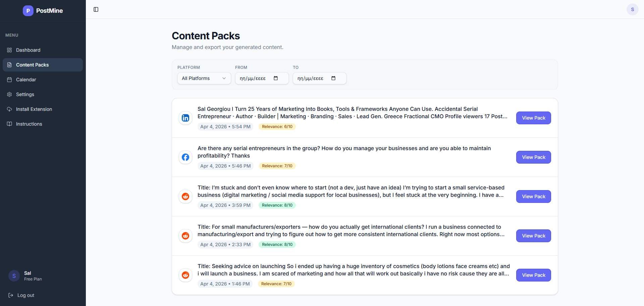Click the Relevance 8/10 badge on the exporters pack
644x306 pixels.
click(x=277, y=244)
